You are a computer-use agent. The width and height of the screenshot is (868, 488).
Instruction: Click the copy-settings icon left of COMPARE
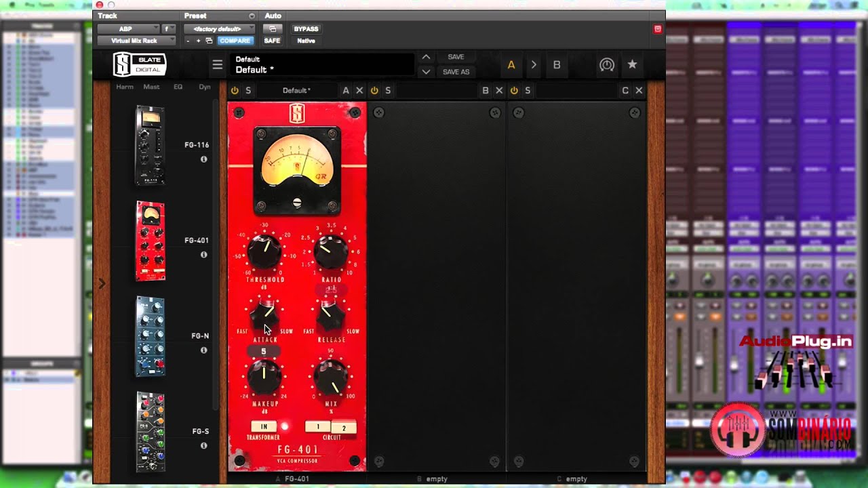pyautogui.click(x=209, y=41)
